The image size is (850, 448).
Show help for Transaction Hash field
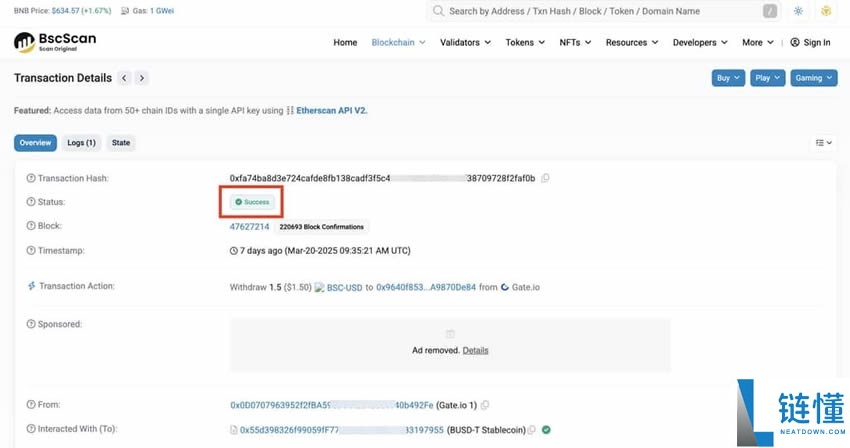click(x=31, y=178)
